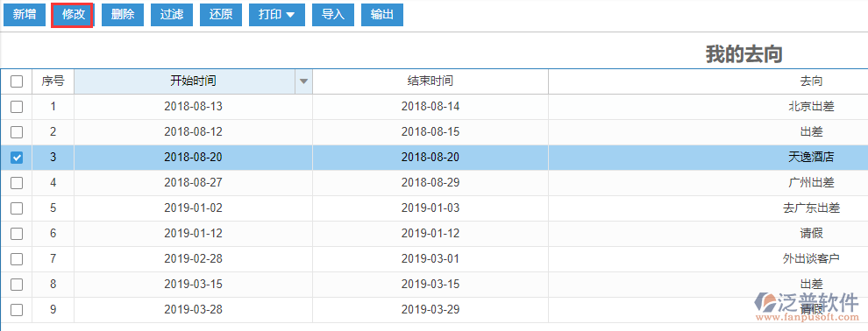Select end date 2019-01-03 cell
This screenshot has width=868, height=331.
pyautogui.click(x=430, y=208)
